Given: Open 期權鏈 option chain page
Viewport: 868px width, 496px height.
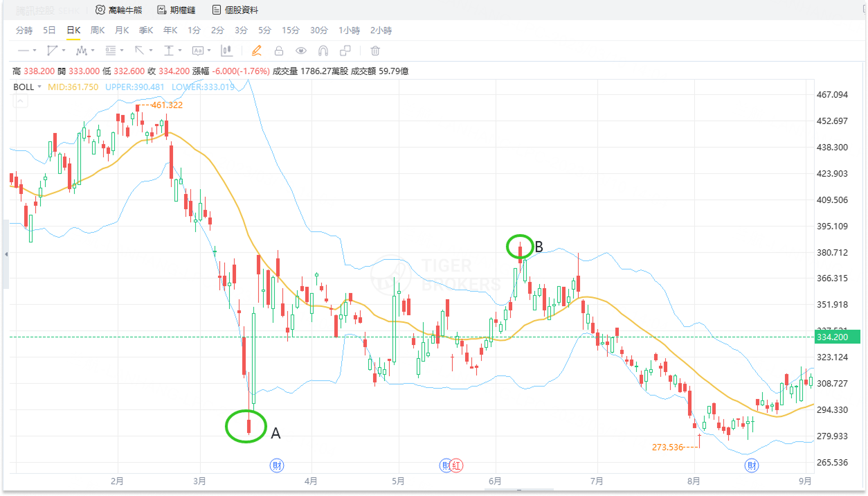Looking at the screenshot, I should coord(177,10).
